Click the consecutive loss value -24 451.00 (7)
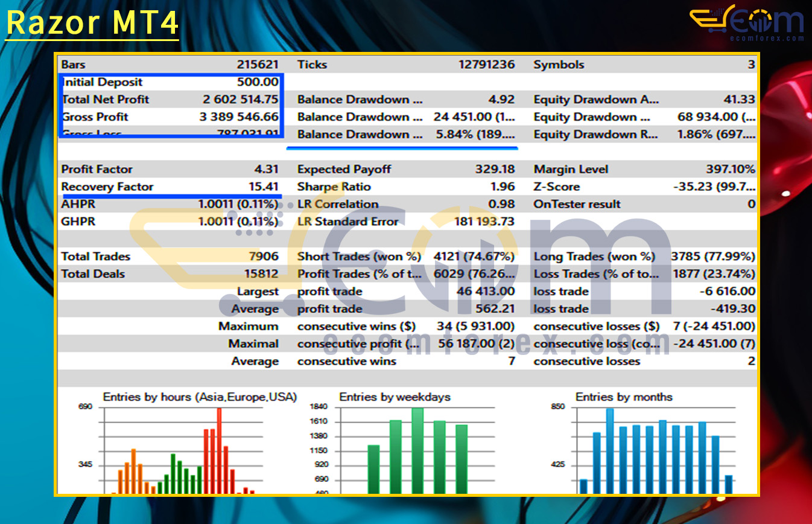This screenshot has height=524, width=812. tap(714, 345)
